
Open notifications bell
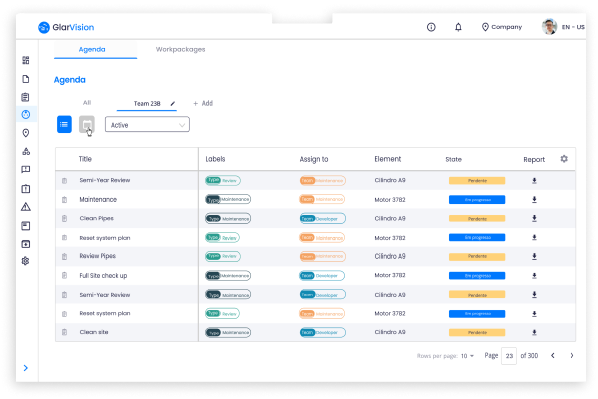pos(458,27)
